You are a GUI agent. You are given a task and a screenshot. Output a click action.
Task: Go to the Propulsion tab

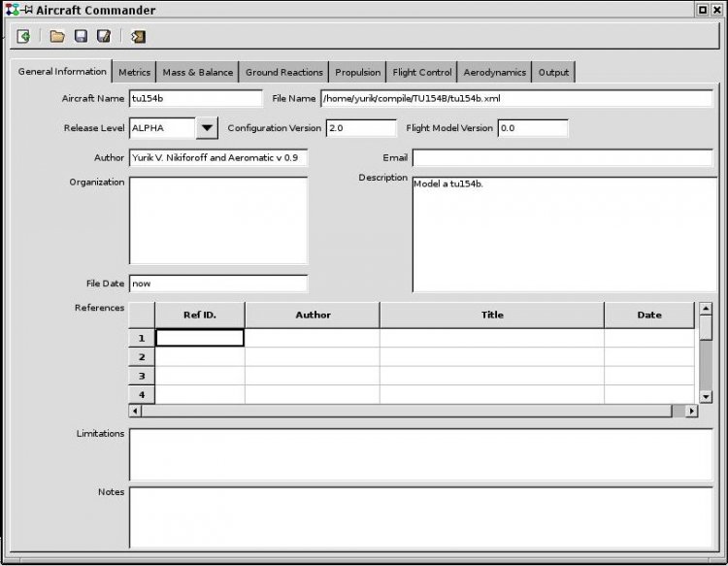358,73
